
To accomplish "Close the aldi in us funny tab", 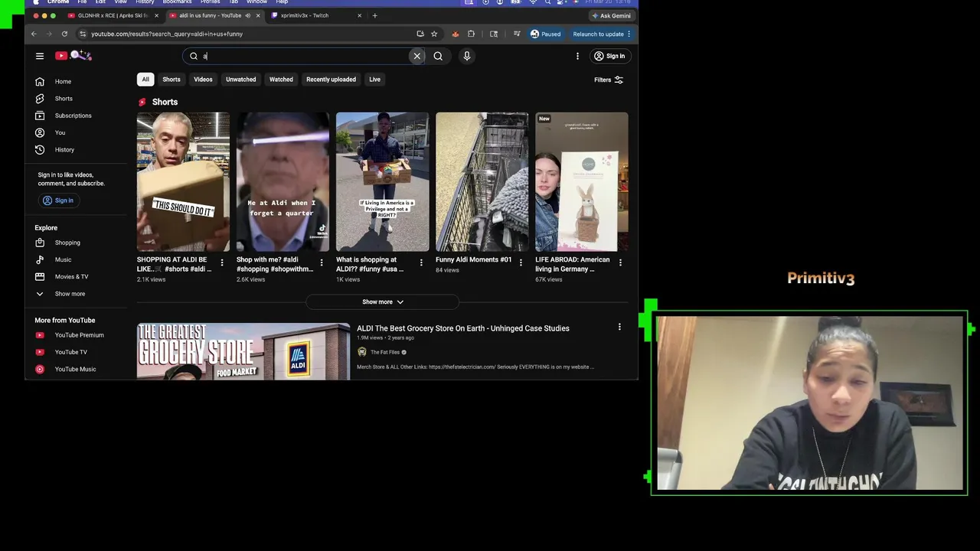I will pos(258,15).
